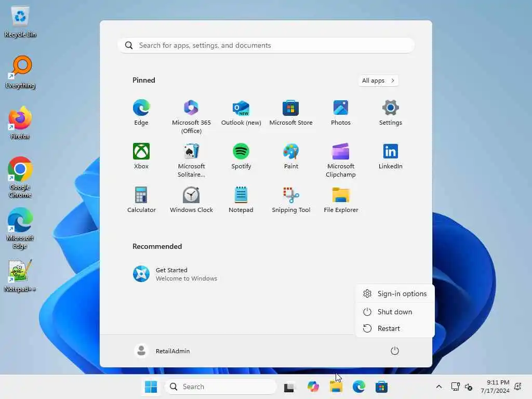
Task: Open the Get Started recommendation
Action: coord(175,274)
